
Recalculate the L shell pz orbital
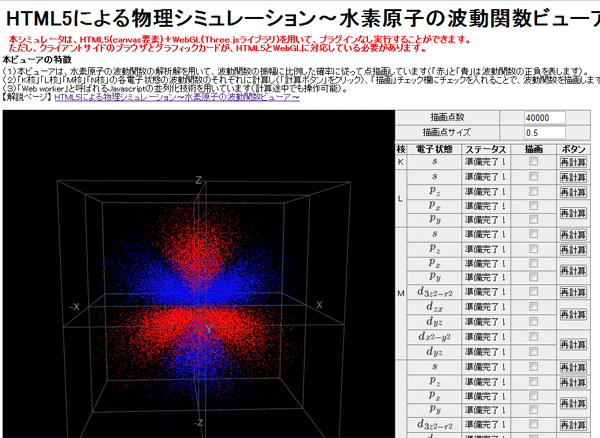coord(573,192)
